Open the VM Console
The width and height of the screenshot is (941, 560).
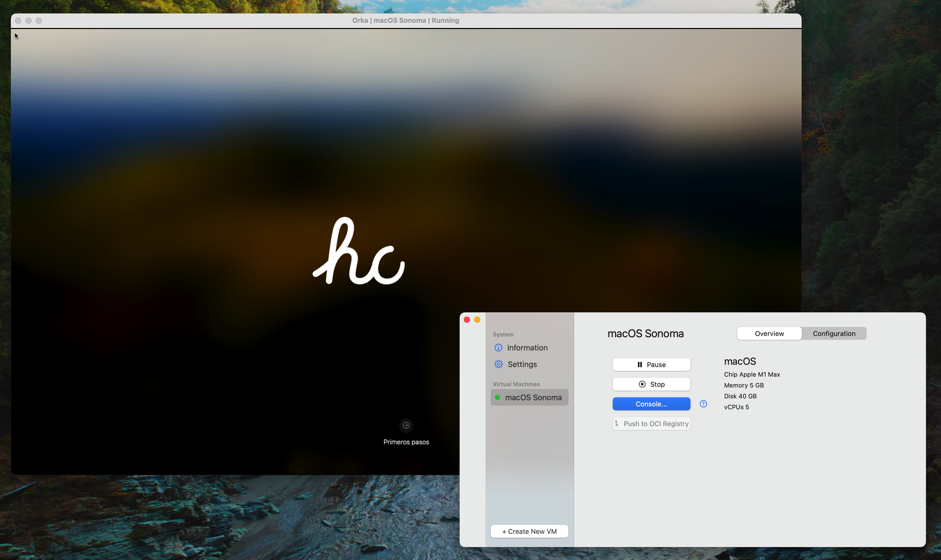[651, 404]
